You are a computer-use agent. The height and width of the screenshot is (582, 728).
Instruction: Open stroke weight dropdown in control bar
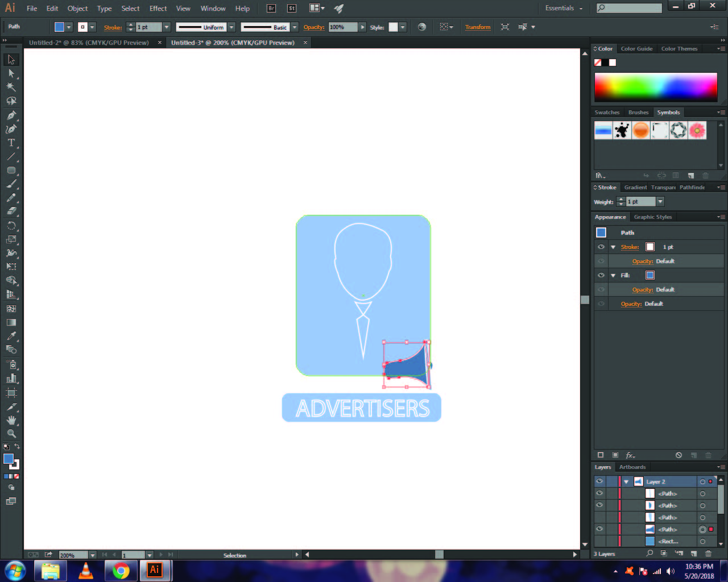167,27
